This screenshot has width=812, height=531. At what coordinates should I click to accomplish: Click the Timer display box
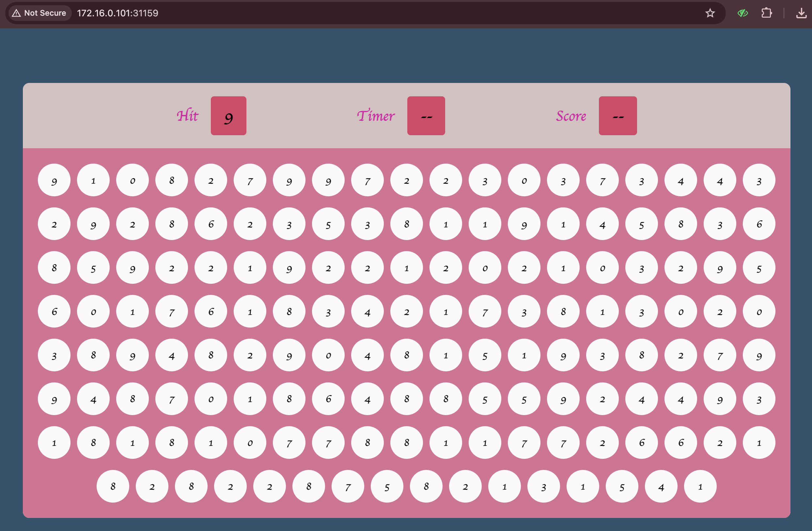point(426,116)
